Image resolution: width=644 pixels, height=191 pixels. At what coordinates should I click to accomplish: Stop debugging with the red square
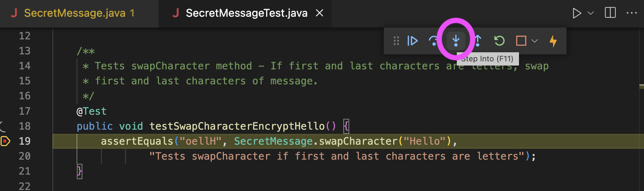click(x=521, y=41)
